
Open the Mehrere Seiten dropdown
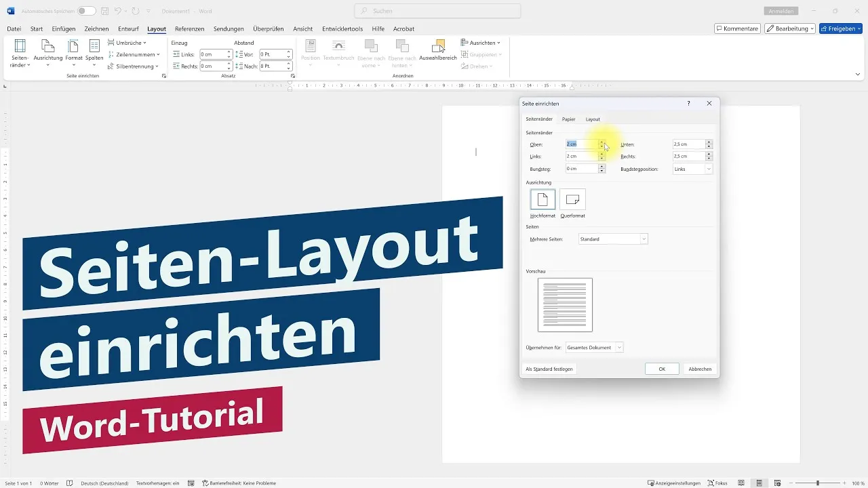[x=613, y=239]
